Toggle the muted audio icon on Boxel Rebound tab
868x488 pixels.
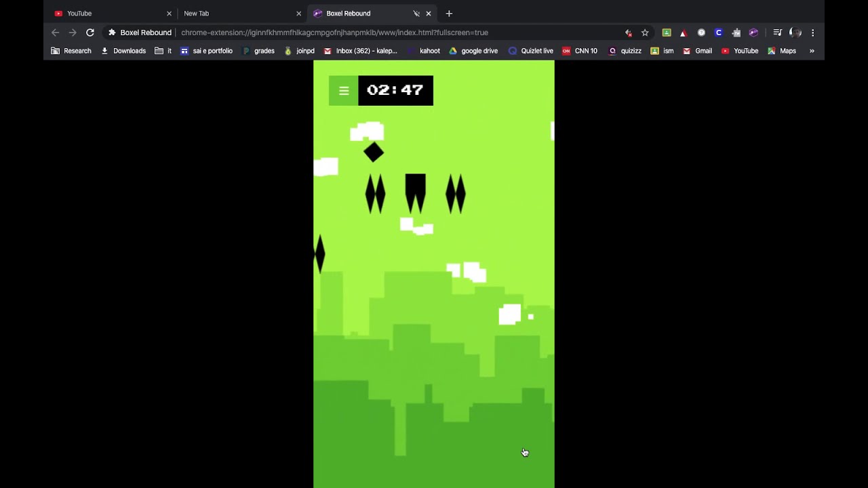point(416,14)
